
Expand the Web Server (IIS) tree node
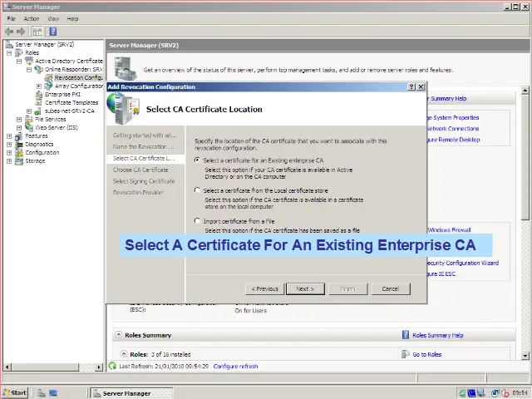19,127
